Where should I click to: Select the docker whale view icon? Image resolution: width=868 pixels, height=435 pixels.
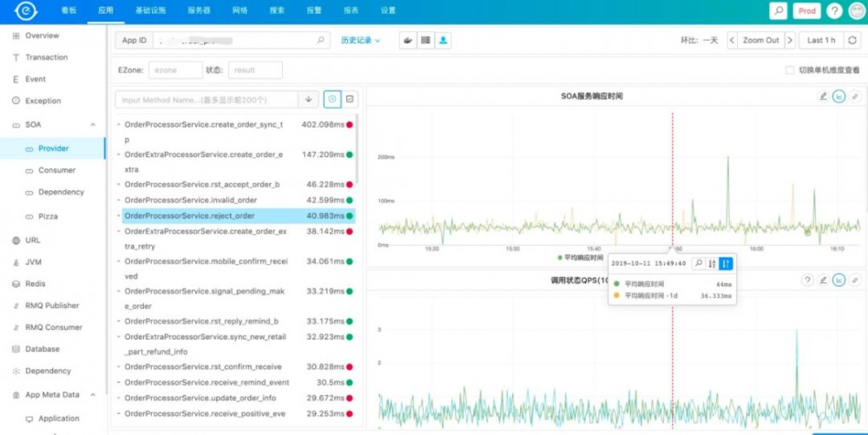point(408,41)
